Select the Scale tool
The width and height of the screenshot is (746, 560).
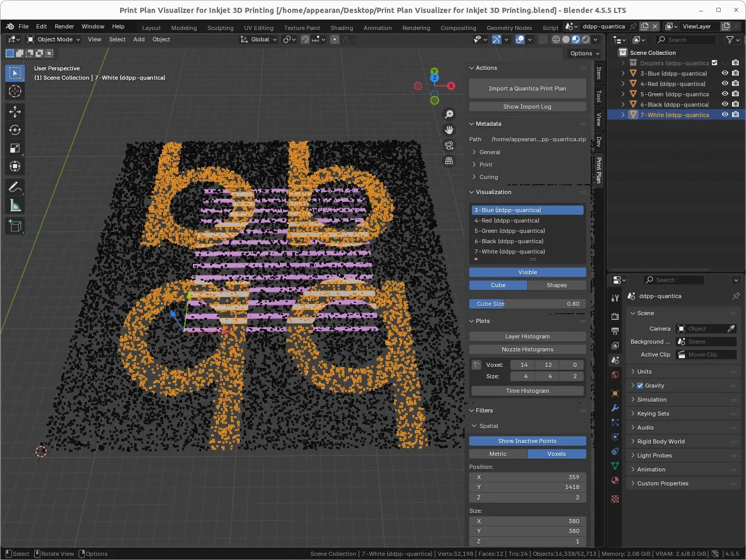click(x=15, y=149)
